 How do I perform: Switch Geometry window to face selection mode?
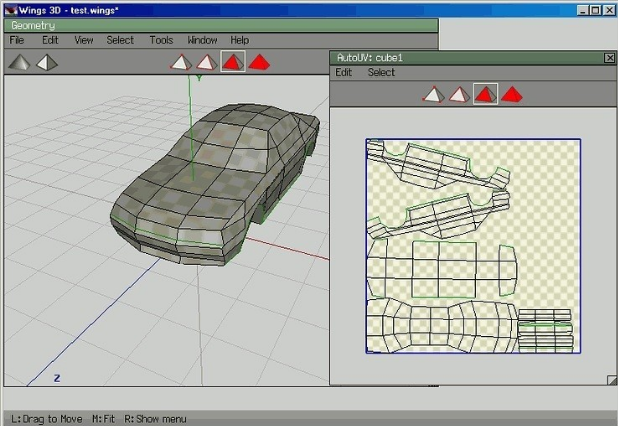pyautogui.click(x=233, y=61)
